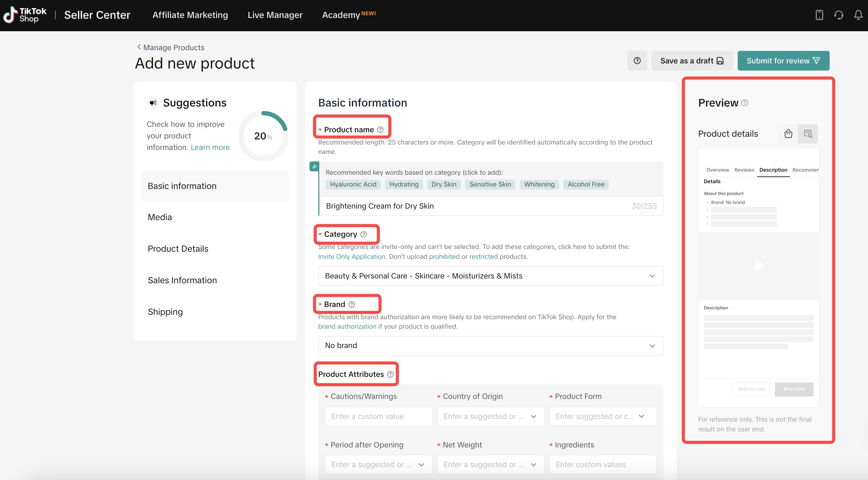Viewport: 868px width, 480px height.
Task: Expand the Category dropdown
Action: pos(490,276)
